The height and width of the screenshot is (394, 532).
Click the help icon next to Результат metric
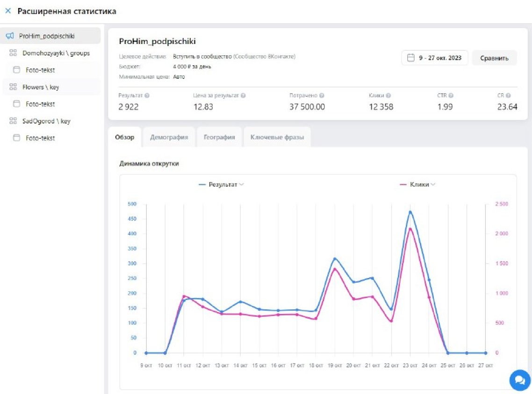click(x=147, y=95)
